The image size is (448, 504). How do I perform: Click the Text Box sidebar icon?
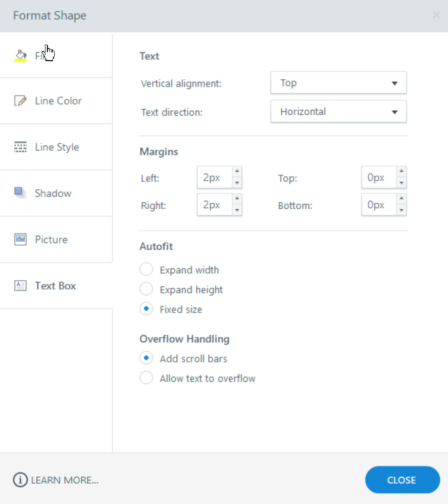pos(20,286)
